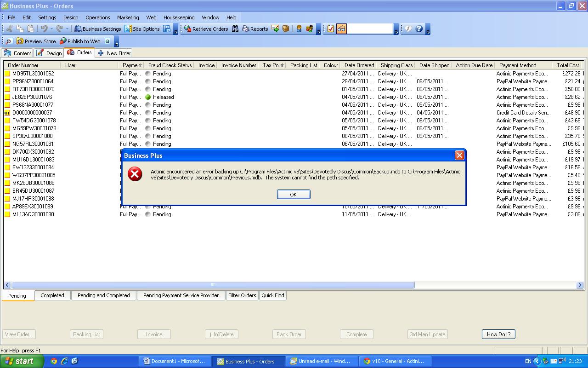Screen dimensions: 588x368
Task: Toggle the glasses view icon in toolbar
Action: [341, 29]
